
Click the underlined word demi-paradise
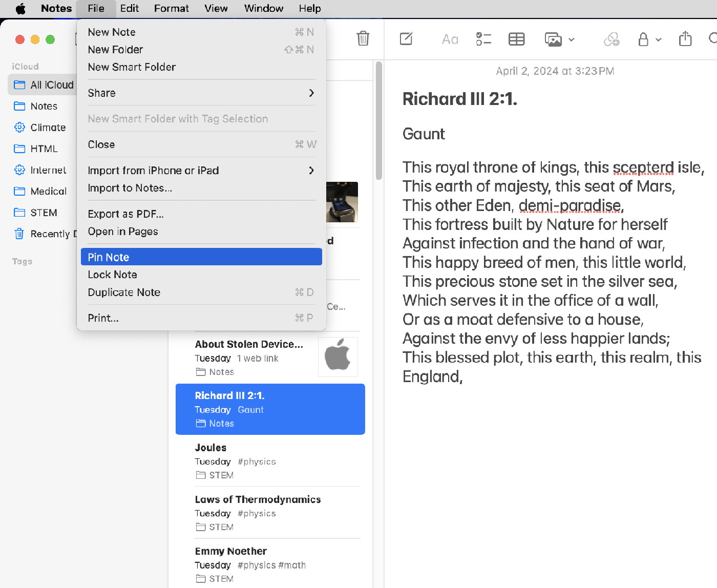570,205
